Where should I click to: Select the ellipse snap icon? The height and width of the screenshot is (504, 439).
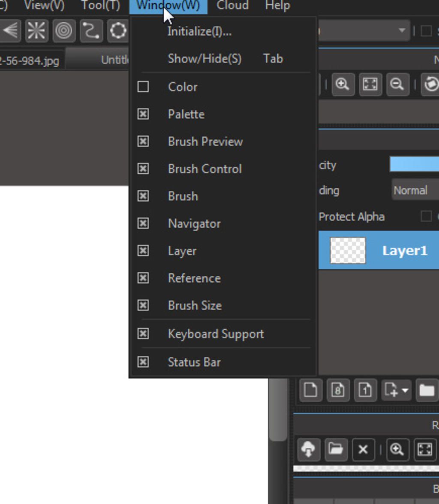tap(118, 30)
